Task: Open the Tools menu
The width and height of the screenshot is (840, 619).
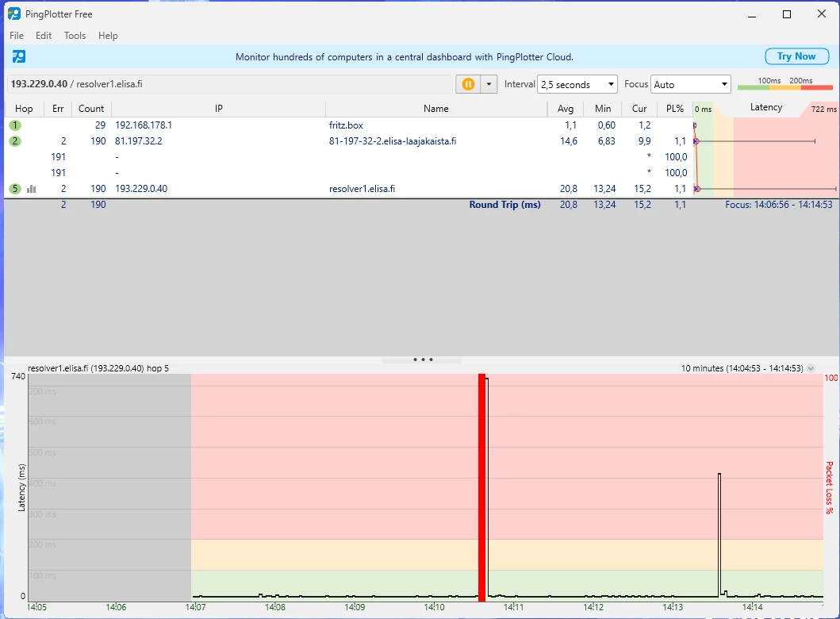Action: pos(75,36)
